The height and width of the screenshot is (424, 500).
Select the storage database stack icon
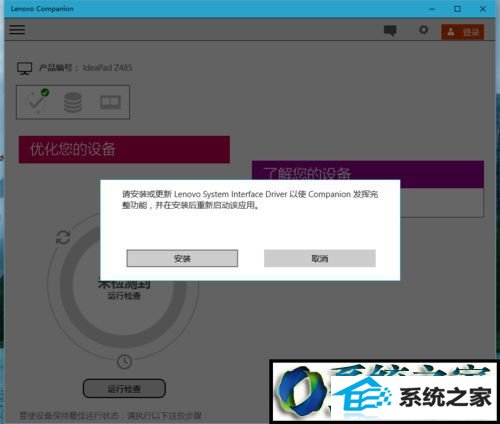coord(73,102)
